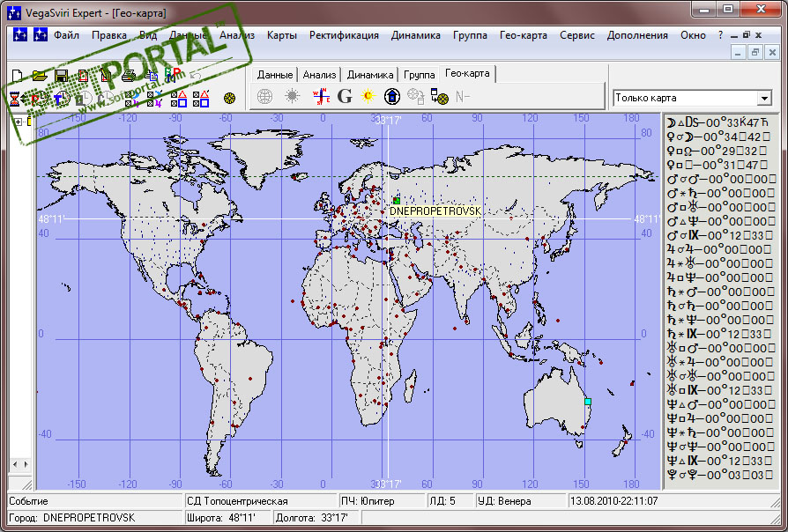Click the cyan square marker on Australia
The width and height of the screenshot is (788, 532).
(x=588, y=402)
